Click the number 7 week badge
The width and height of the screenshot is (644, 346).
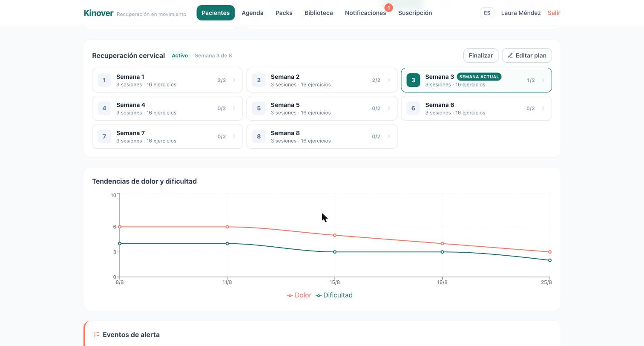coord(104,136)
